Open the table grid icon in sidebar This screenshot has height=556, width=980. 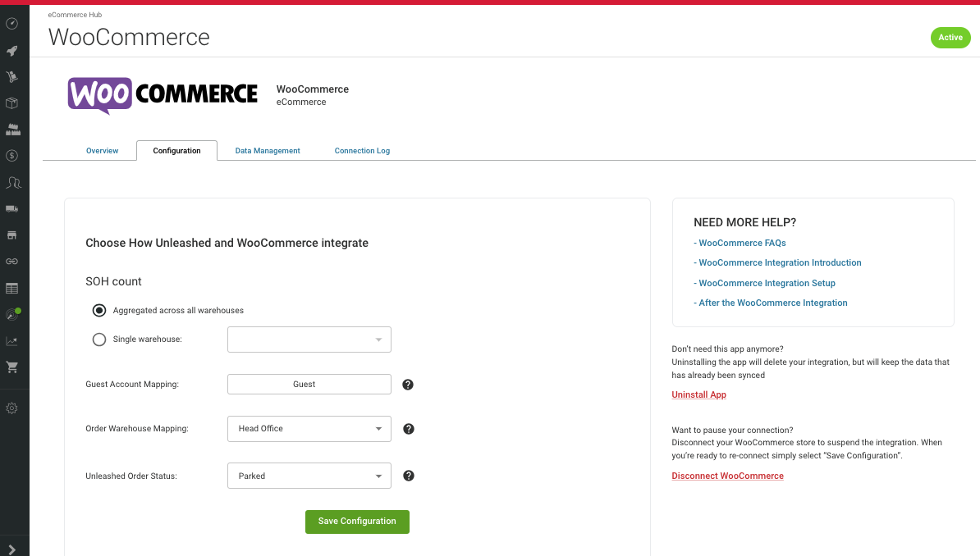coord(11,288)
